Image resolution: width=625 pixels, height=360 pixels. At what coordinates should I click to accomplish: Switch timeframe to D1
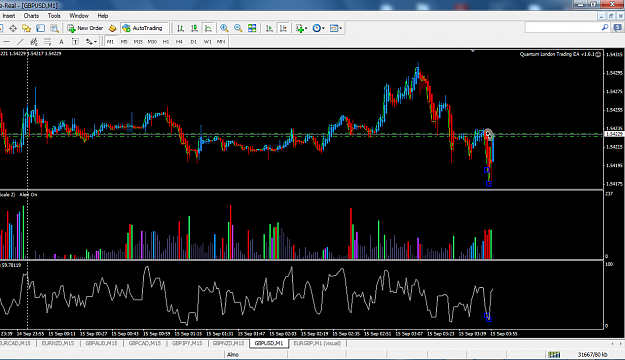[x=193, y=41]
